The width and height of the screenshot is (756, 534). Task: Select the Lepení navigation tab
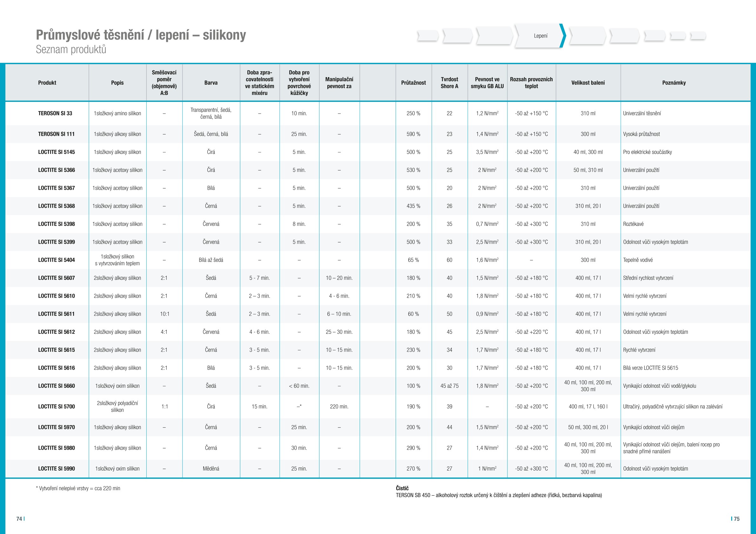[x=540, y=36]
